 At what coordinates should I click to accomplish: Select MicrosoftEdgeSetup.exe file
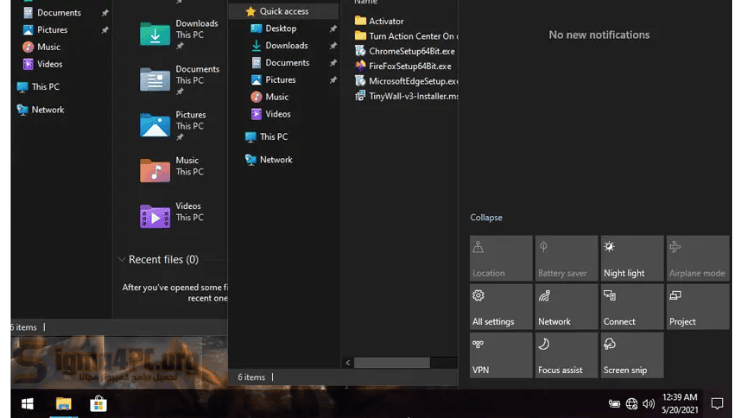[x=412, y=81]
